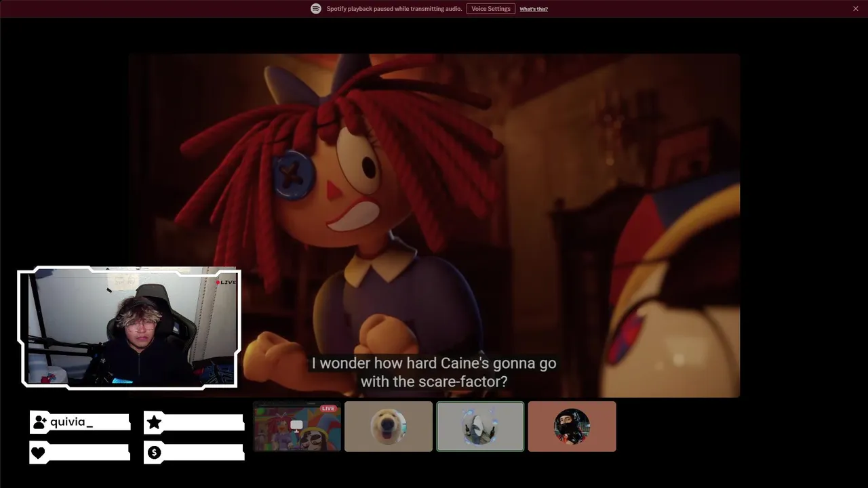
Task: Select the golden dog avatar participant tile
Action: [x=389, y=426]
